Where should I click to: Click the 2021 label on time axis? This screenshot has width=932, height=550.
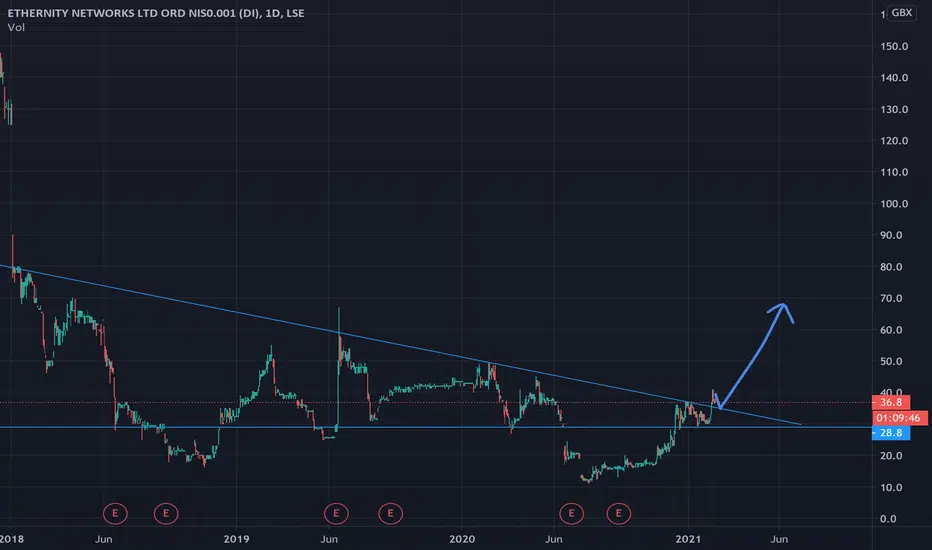(688, 539)
